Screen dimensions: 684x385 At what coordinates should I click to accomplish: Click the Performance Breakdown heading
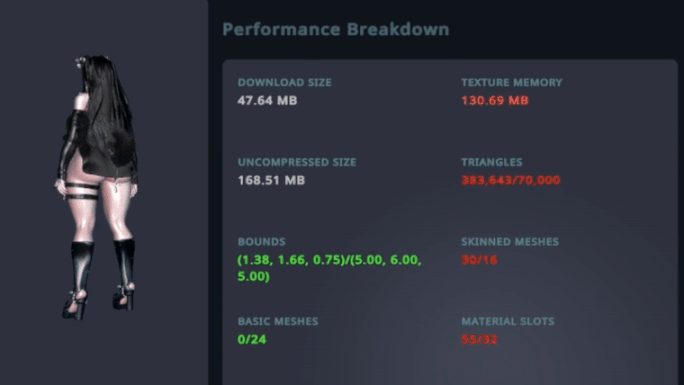point(335,29)
